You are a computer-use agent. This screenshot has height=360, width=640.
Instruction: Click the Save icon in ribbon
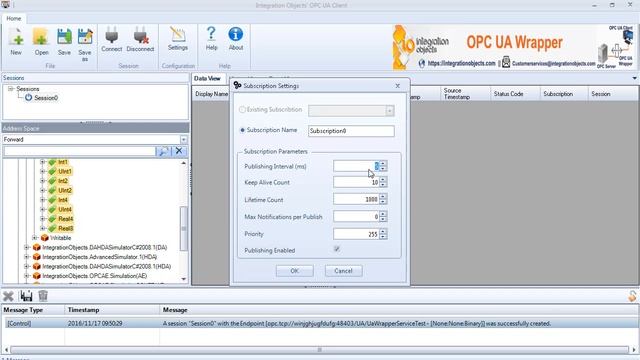click(64, 37)
